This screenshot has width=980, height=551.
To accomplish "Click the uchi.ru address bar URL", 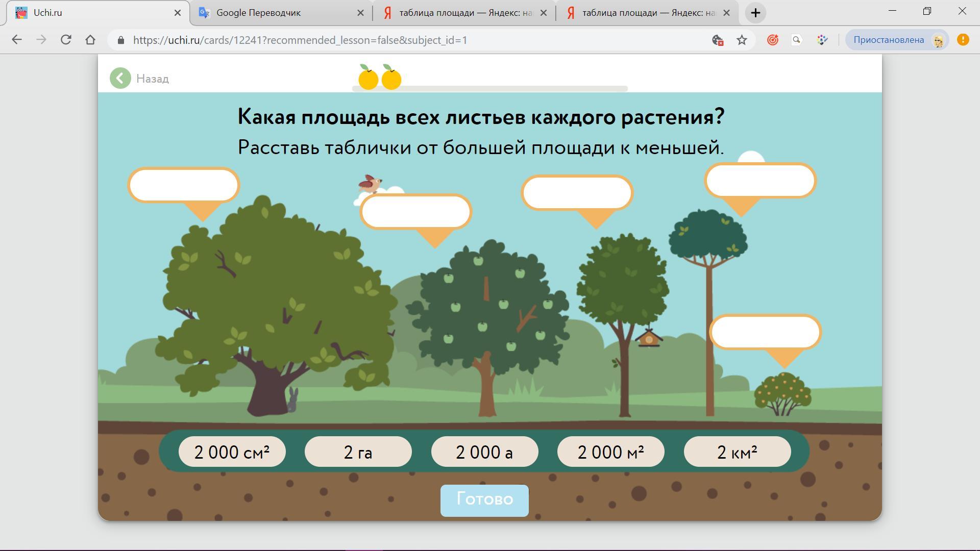I will click(300, 40).
